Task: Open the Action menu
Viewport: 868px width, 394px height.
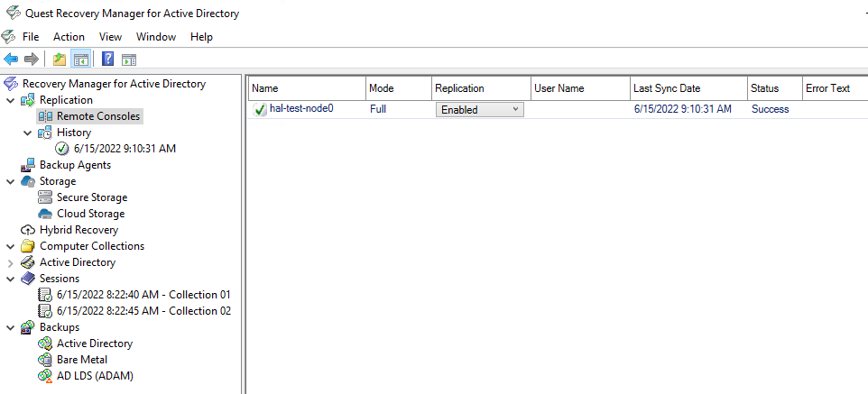Action: pos(69,37)
